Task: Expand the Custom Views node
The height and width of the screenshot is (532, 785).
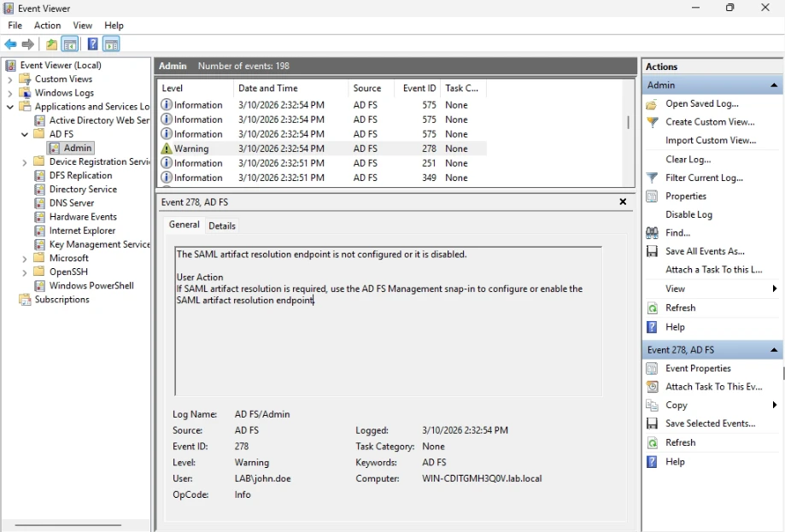Action: tap(10, 79)
